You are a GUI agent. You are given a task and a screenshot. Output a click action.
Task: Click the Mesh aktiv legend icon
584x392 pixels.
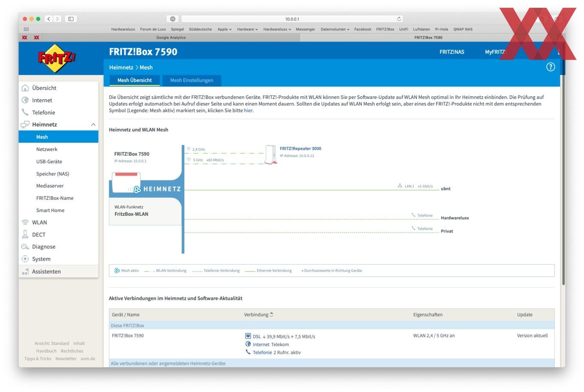coord(117,271)
